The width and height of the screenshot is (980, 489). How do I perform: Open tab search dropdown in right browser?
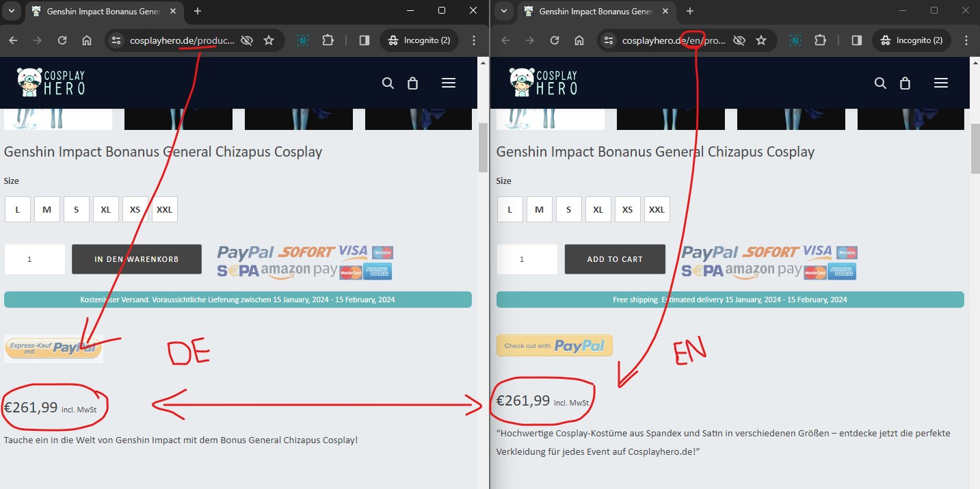point(503,11)
